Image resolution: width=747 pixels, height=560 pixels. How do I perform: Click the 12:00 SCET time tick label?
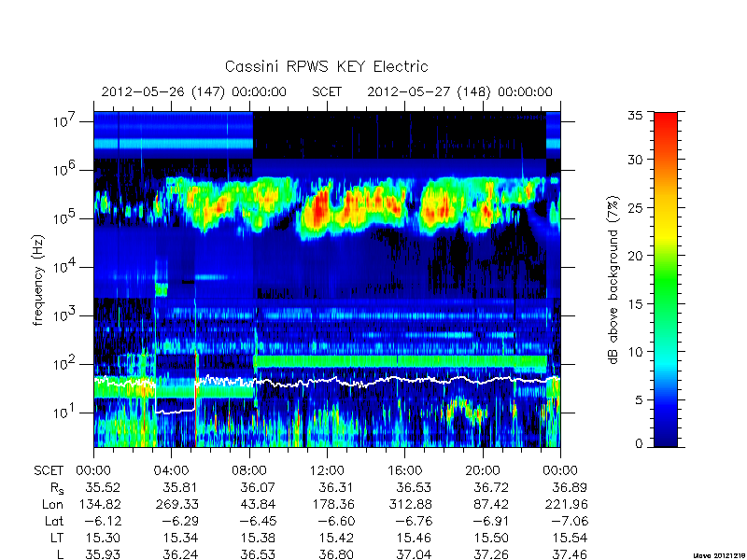tap(327, 470)
